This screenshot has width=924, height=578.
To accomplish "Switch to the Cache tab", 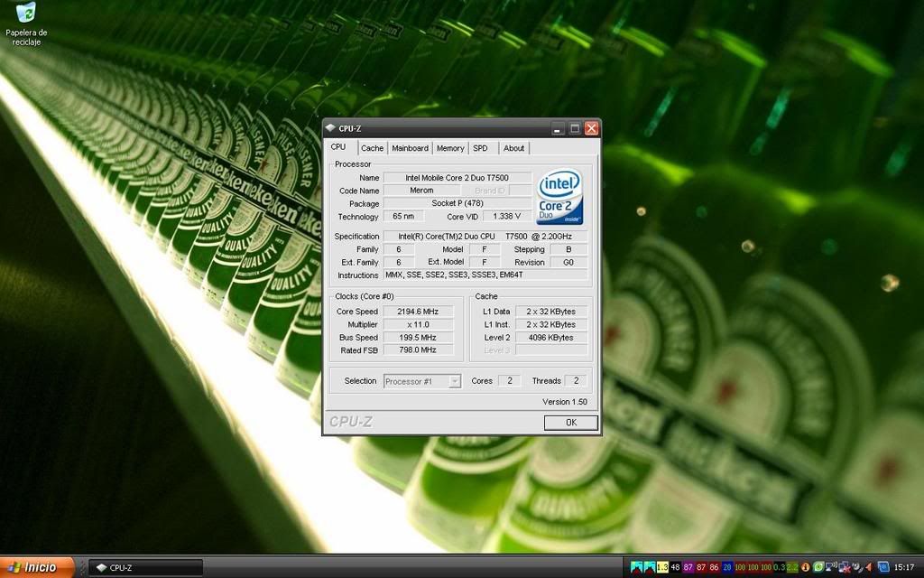I will (x=372, y=148).
